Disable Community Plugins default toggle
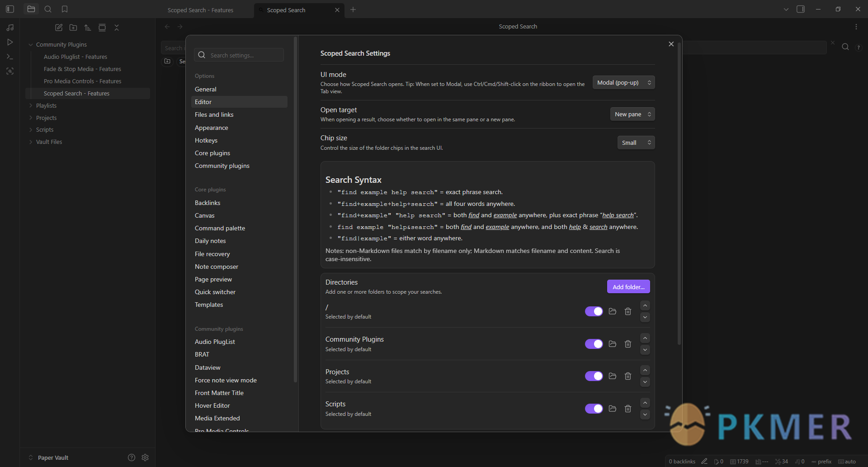Image resolution: width=868 pixels, height=467 pixels. [x=594, y=344]
